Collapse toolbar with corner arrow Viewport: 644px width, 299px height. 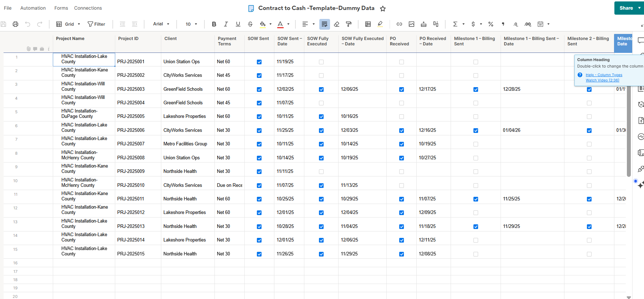coord(642,25)
